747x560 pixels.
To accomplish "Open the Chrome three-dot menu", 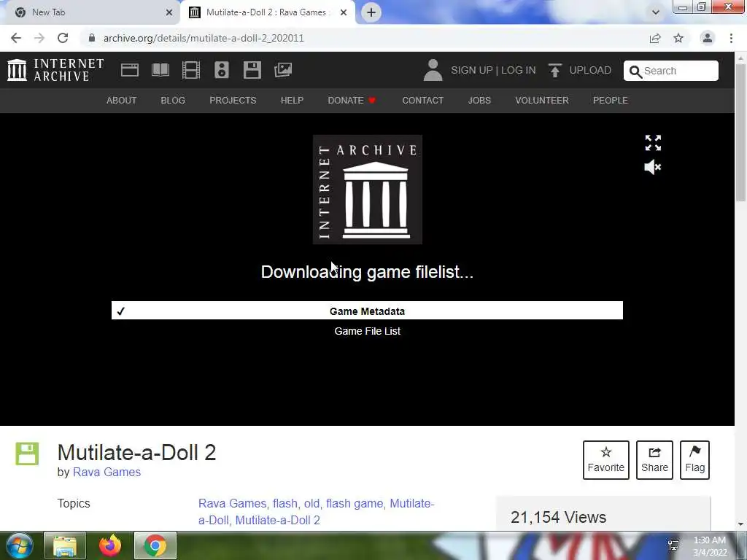I will tap(731, 38).
